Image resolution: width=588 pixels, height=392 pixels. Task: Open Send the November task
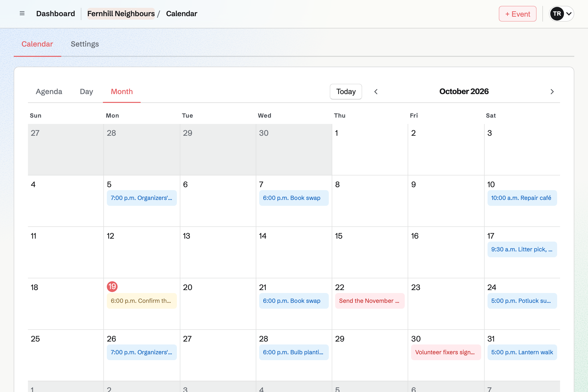pyautogui.click(x=370, y=301)
